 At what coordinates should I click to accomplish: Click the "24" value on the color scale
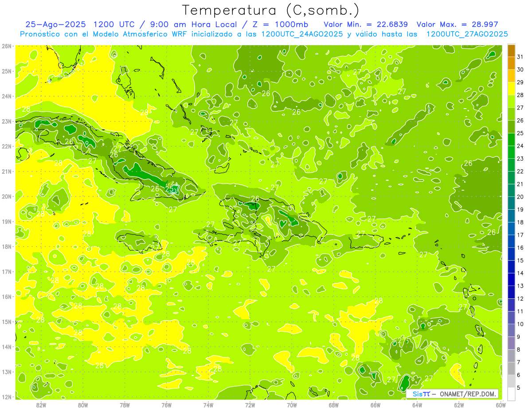[520, 146]
